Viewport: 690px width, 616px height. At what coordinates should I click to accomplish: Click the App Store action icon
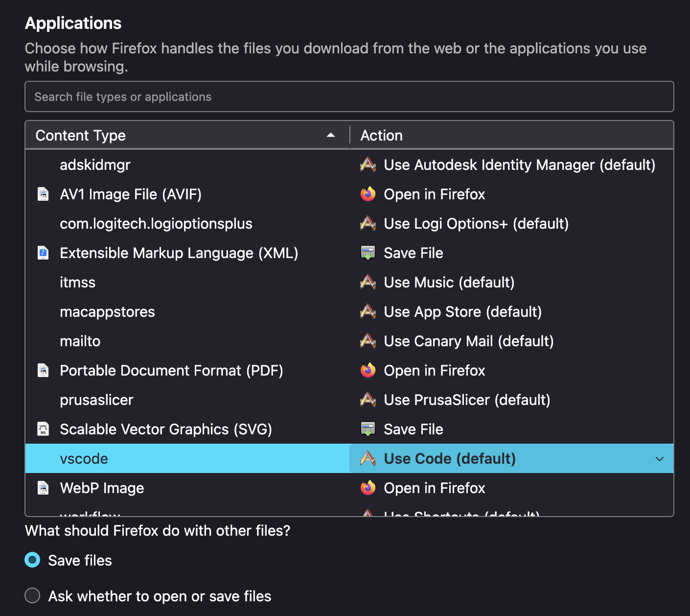coord(368,312)
